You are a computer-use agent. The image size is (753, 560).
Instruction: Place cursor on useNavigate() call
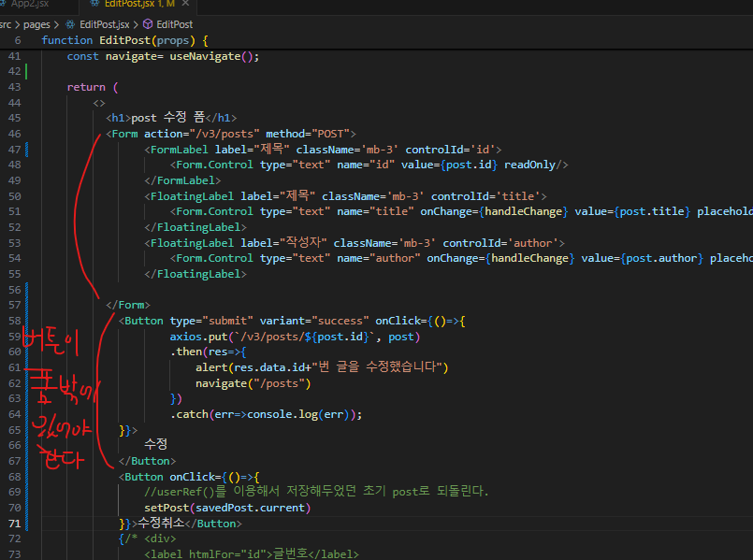[210, 56]
